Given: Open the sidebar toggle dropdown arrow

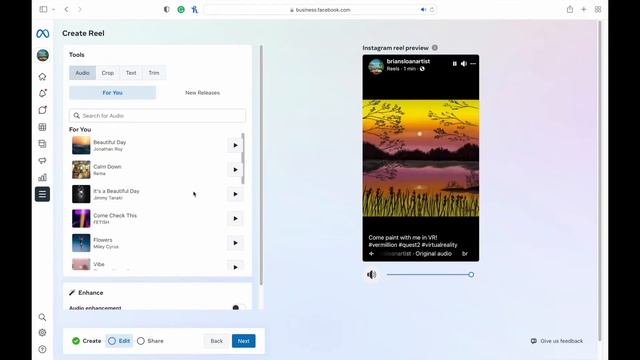Looking at the screenshot, I should coord(53,9).
